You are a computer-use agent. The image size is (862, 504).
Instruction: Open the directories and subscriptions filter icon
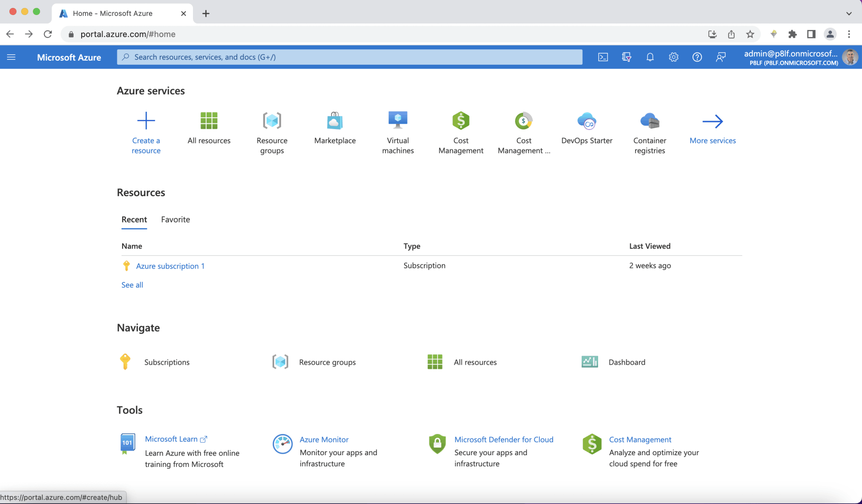click(x=626, y=57)
